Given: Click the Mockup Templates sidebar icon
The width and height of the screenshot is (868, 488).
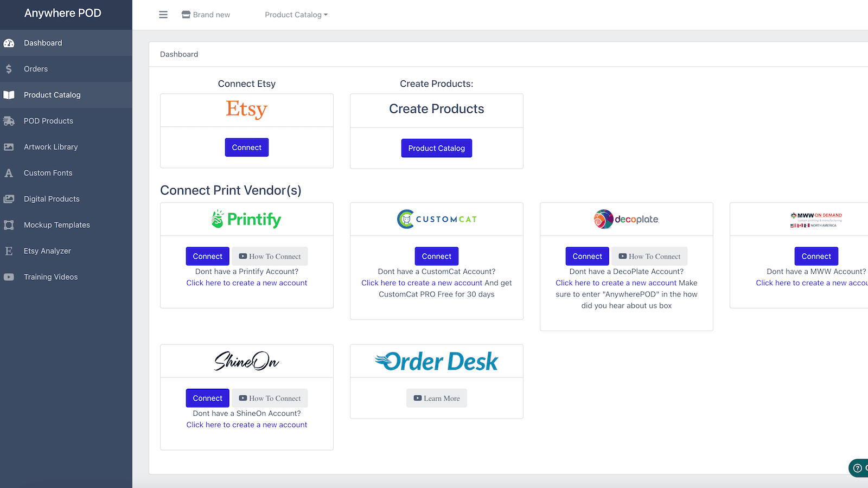Looking at the screenshot, I should [x=9, y=224].
